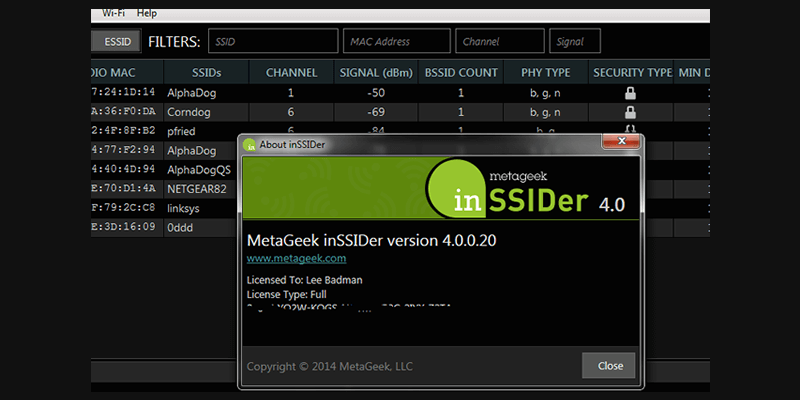This screenshot has width=800, height=400.
Task: Focus the SSID filter field
Action: coord(273,41)
